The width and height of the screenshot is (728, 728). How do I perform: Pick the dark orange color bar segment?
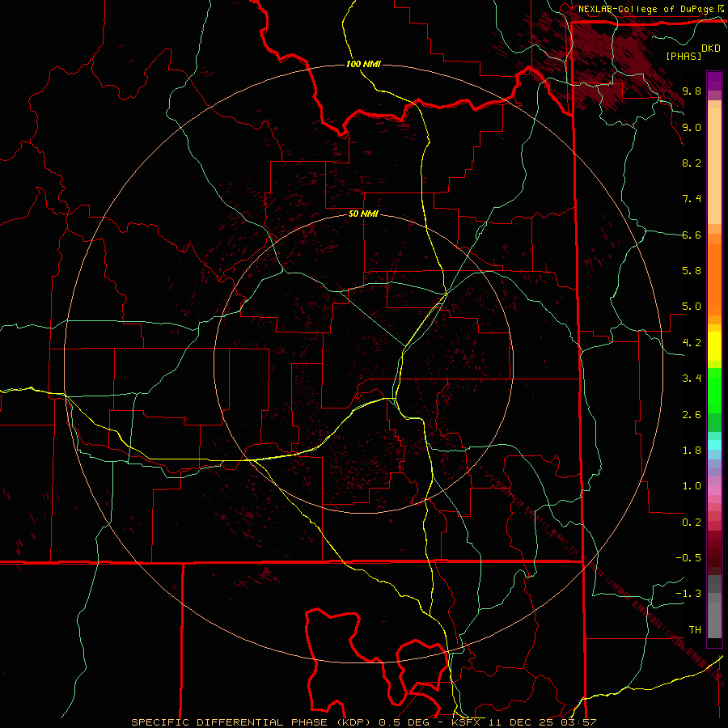coord(714,280)
